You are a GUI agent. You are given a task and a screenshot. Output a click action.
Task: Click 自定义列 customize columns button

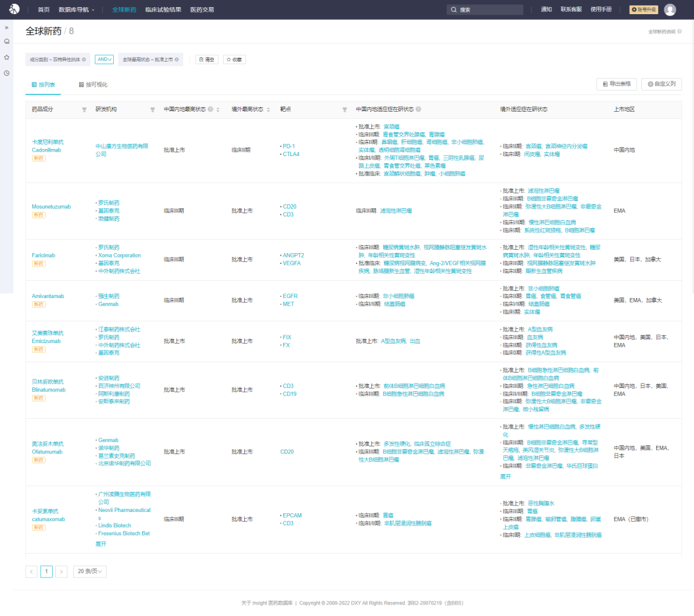(662, 84)
